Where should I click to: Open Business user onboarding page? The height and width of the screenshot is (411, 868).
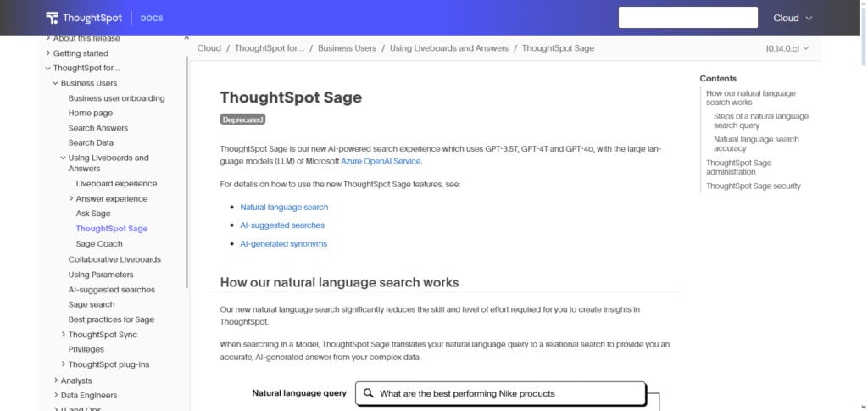(x=116, y=98)
